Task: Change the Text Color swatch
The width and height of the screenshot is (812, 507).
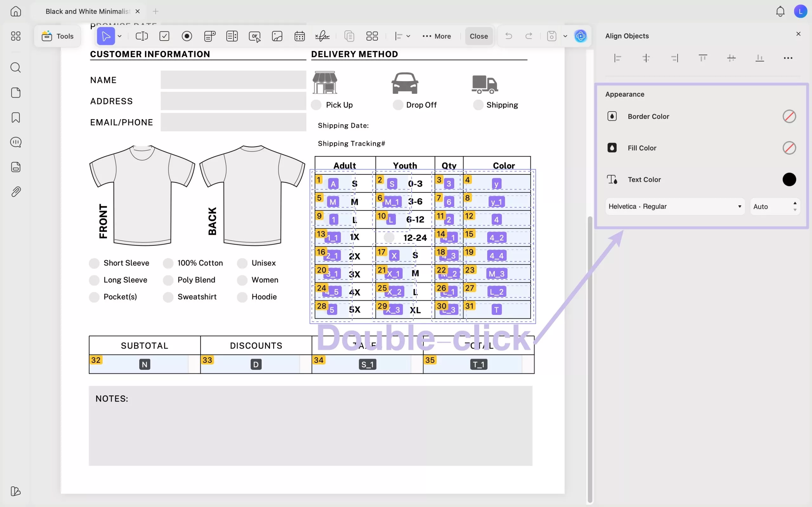Action: click(789, 179)
